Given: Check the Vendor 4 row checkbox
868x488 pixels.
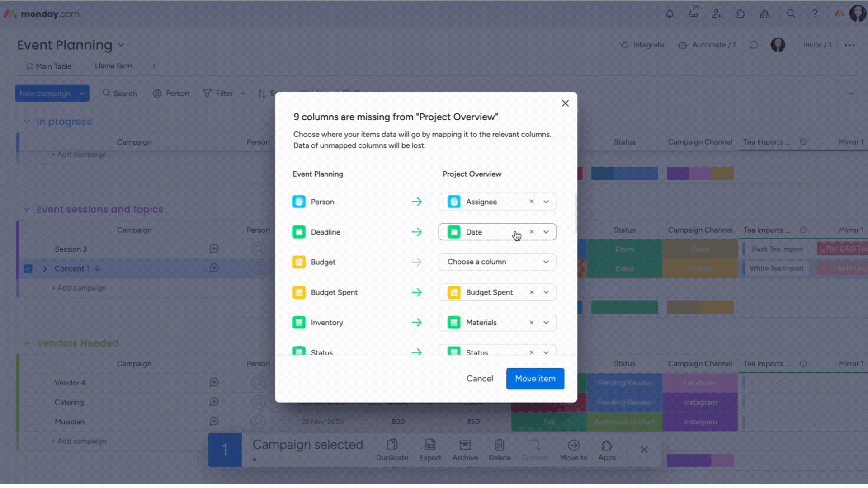Looking at the screenshot, I should tap(28, 383).
